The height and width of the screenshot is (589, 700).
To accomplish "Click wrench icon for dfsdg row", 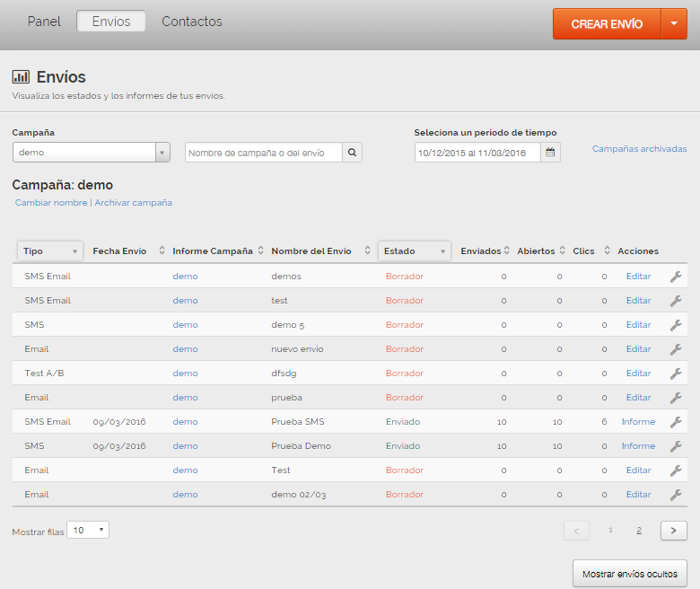I will 676,374.
